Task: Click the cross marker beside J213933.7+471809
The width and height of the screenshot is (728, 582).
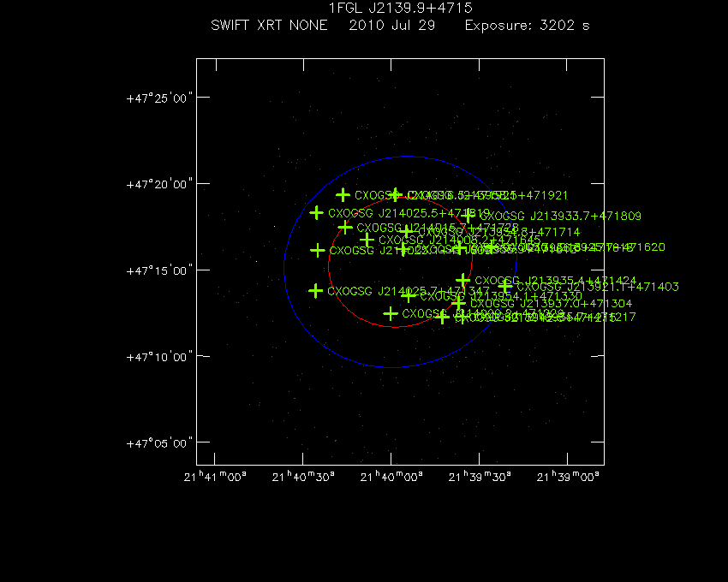Action: (468, 216)
